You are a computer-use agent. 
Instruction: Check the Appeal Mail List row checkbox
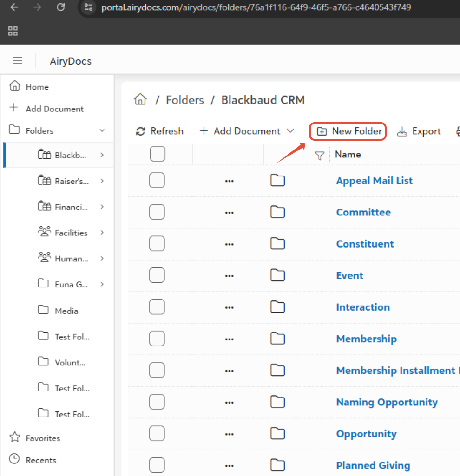point(157,180)
